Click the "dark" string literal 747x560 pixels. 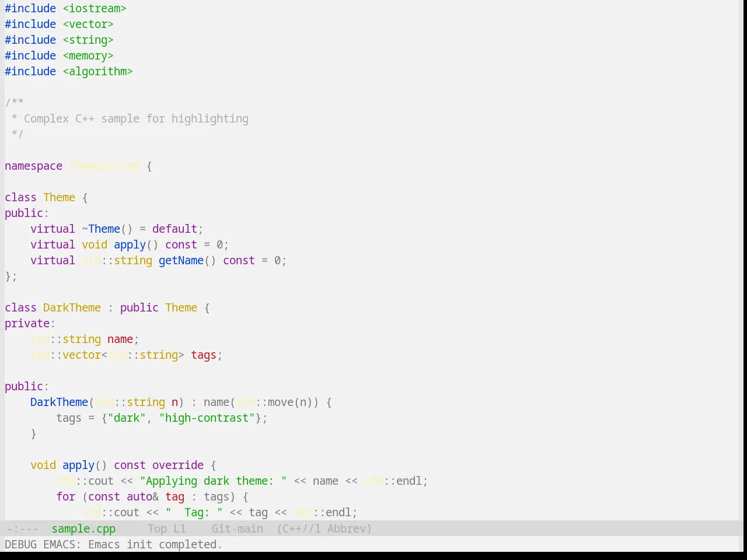127,418
